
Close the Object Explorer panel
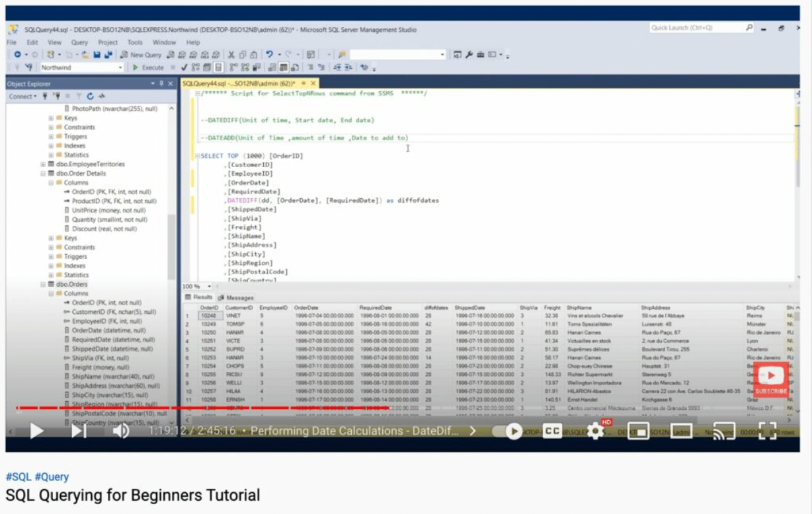pyautogui.click(x=171, y=84)
